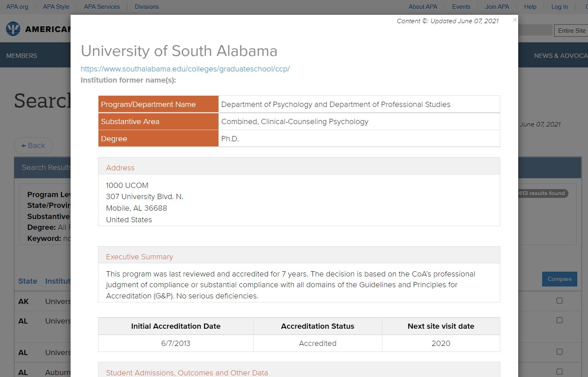This screenshot has height=377, width=588.
Task: Click the APA logo icon
Action: [x=13, y=29]
